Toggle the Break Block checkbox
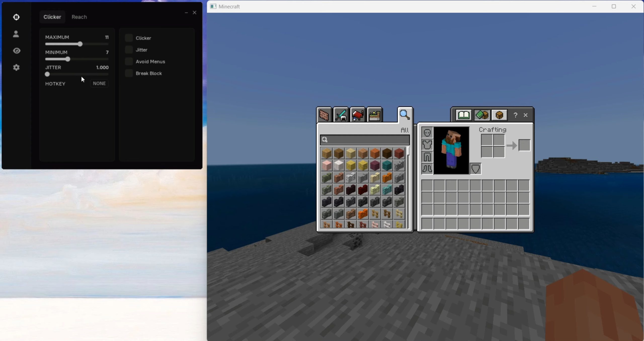Screen dimensions: 644x341 click(129, 73)
